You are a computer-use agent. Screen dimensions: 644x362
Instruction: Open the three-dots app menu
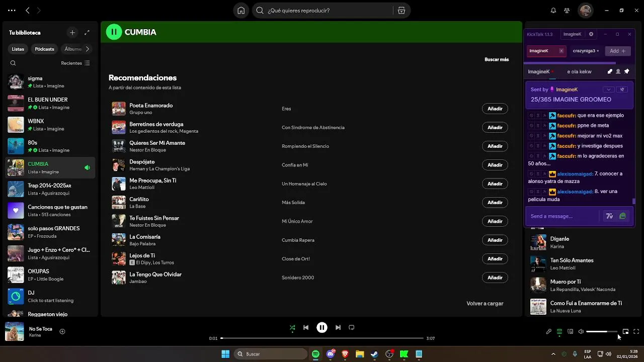[x=12, y=10]
